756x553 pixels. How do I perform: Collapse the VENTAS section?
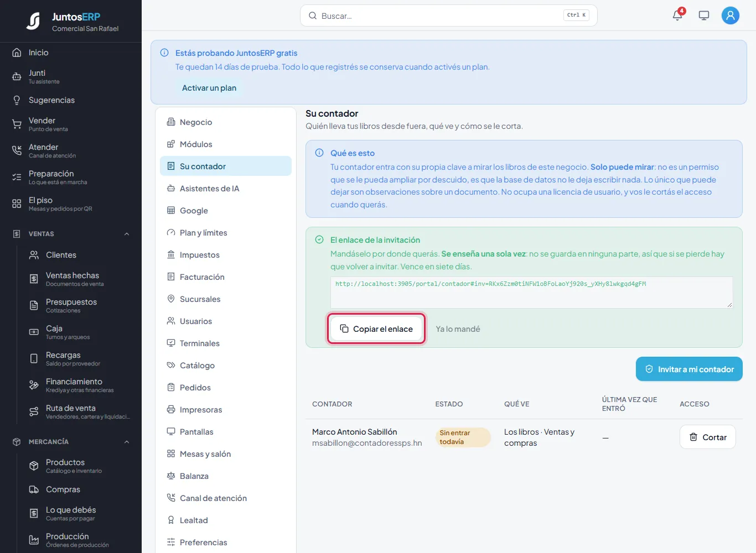pos(127,234)
